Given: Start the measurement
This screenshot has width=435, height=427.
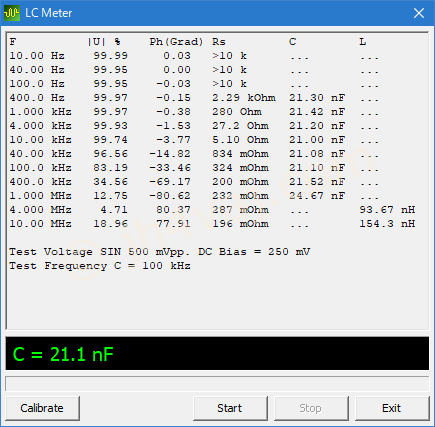Looking at the screenshot, I should pos(230,408).
